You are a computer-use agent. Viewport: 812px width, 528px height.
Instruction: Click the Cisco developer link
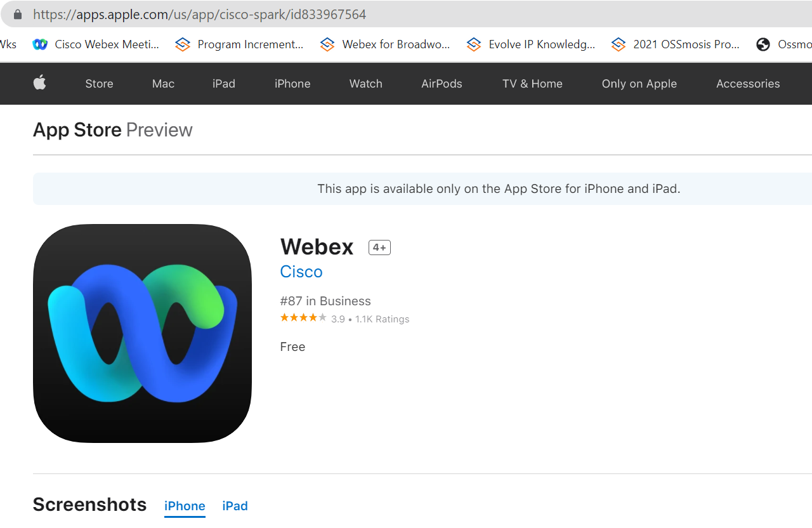coord(301,272)
